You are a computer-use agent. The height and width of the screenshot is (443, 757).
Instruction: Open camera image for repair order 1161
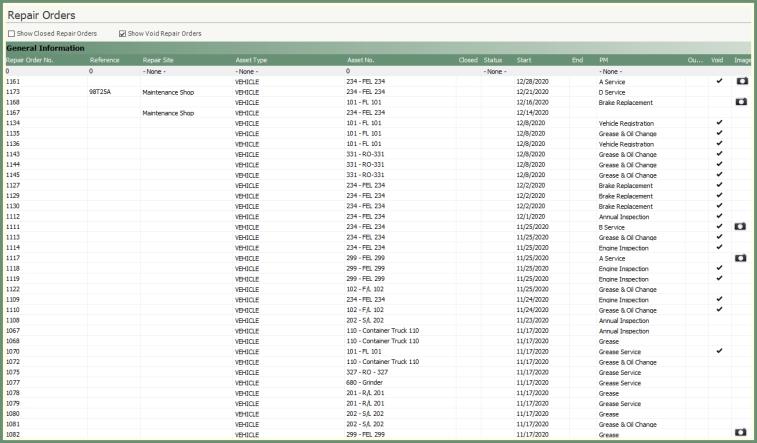click(741, 81)
